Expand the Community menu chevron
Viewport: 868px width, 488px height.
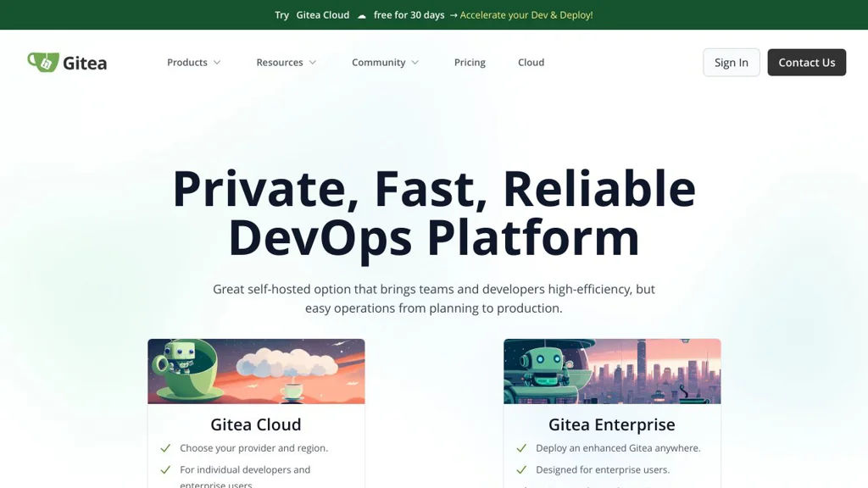click(415, 63)
